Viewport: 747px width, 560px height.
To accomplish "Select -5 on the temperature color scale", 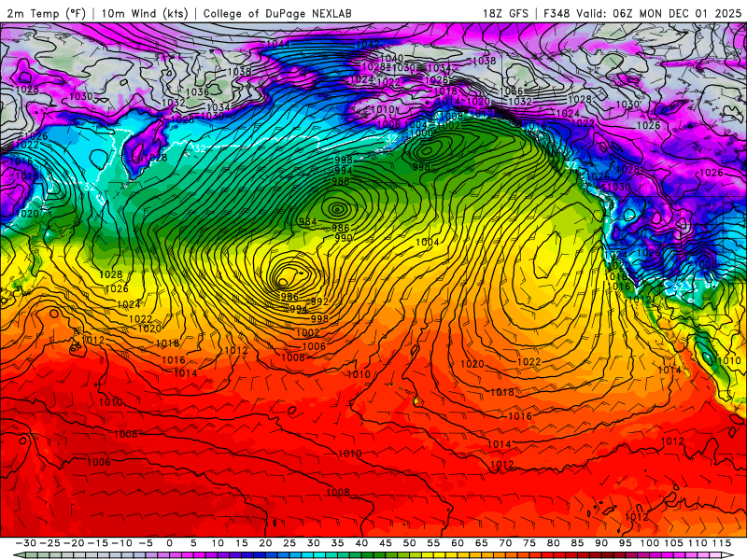I will click(146, 543).
